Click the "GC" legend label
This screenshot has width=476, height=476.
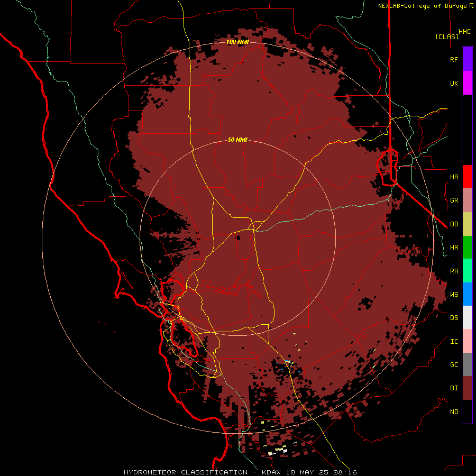[x=454, y=364]
